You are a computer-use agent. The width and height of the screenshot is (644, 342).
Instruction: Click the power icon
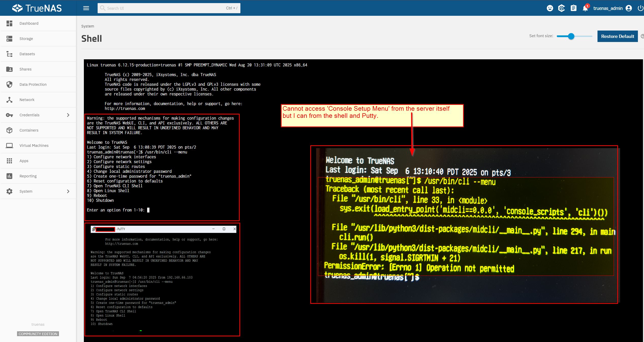pos(640,8)
